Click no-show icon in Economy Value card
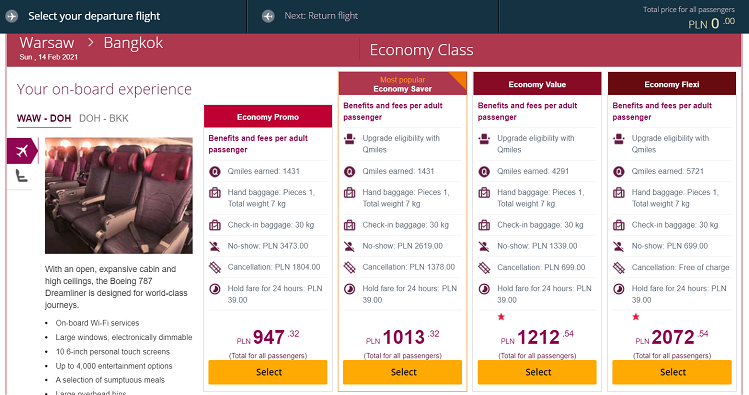Screen dimensions: 749x395 pos(484,246)
